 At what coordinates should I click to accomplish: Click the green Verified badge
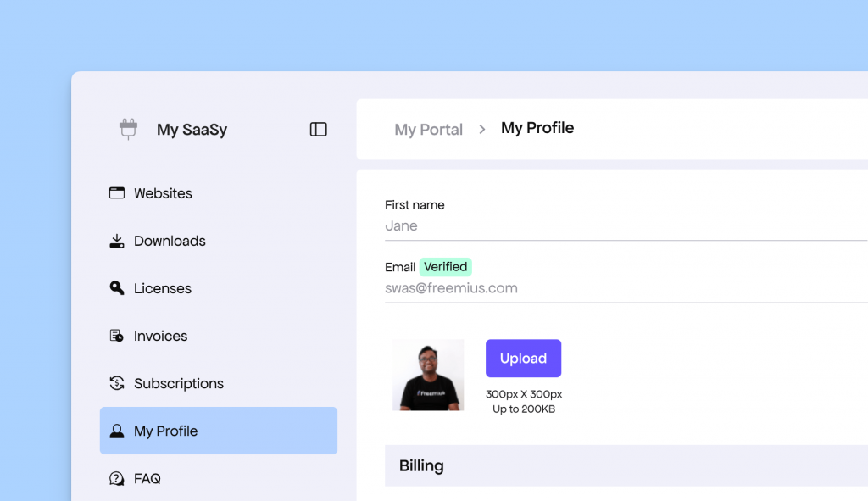445,266
